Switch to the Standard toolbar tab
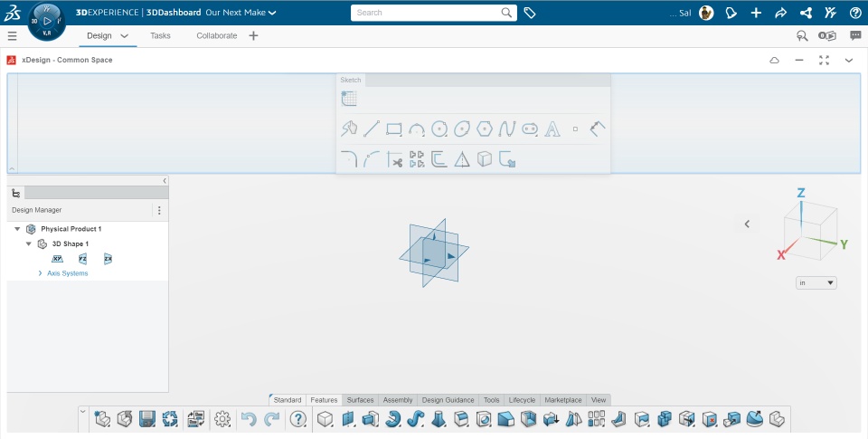Viewport: 868px width, 439px height. click(288, 400)
